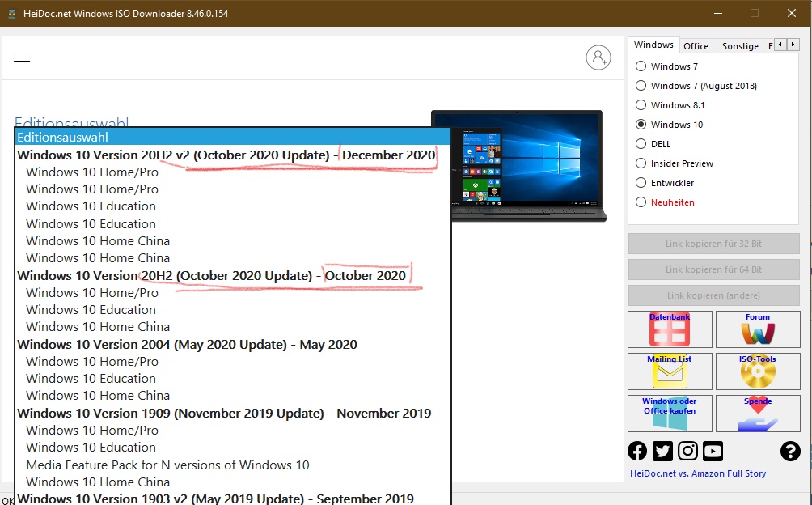Open the Facebook page icon

pos(637,451)
